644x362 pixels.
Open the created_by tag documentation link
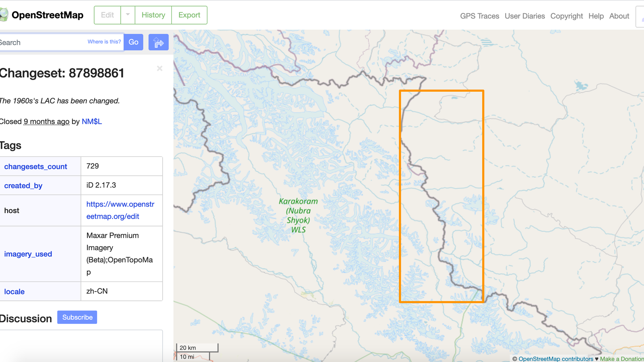23,185
